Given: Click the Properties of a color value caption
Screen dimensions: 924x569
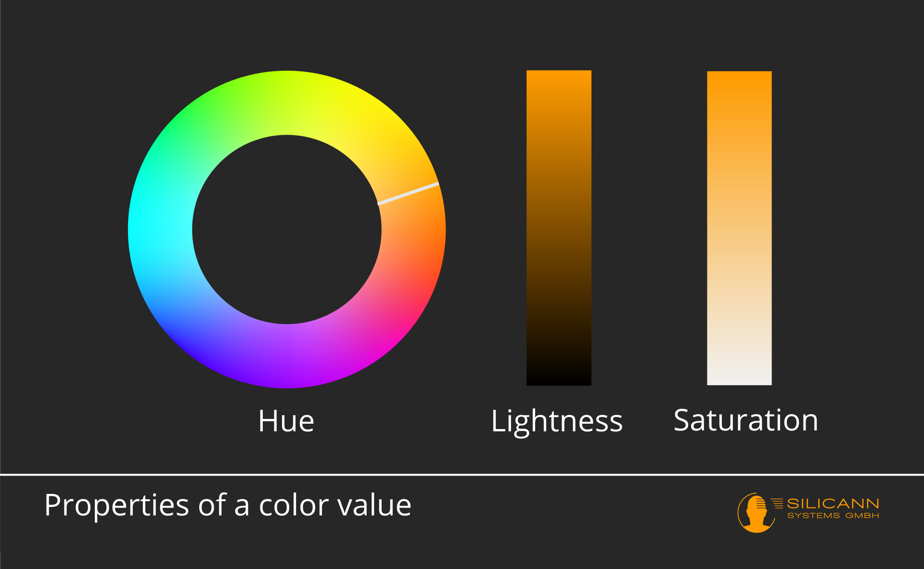Looking at the screenshot, I should 228,506.
